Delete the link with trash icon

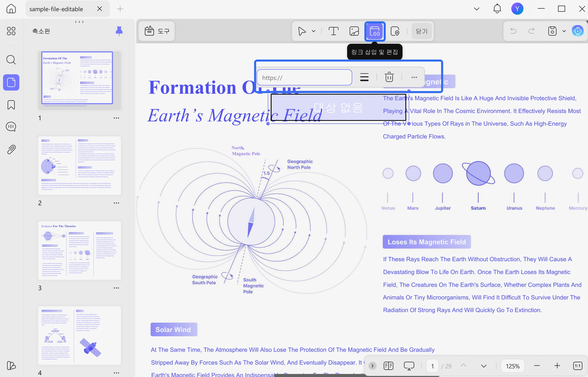(x=389, y=77)
